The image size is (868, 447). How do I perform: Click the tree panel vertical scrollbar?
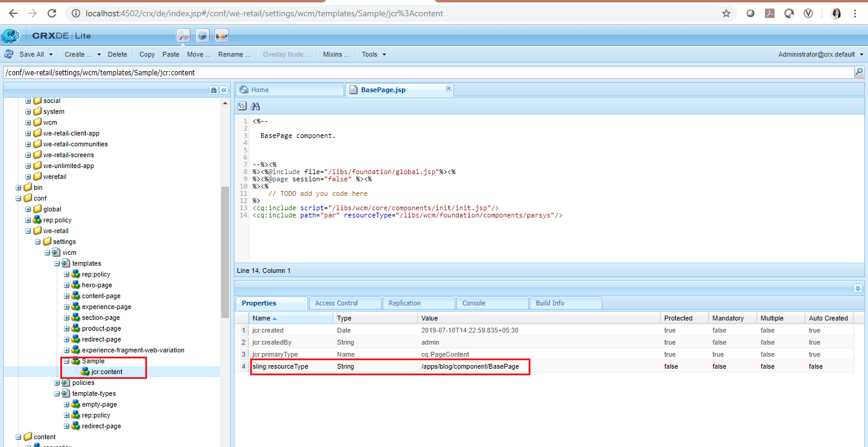click(x=225, y=252)
